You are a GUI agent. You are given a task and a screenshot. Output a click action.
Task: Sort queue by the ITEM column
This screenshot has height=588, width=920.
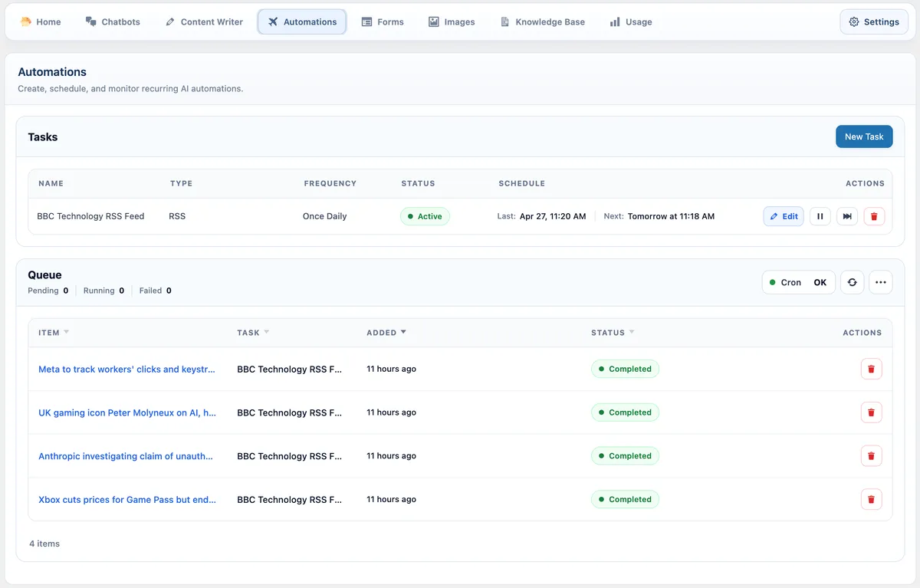click(54, 333)
